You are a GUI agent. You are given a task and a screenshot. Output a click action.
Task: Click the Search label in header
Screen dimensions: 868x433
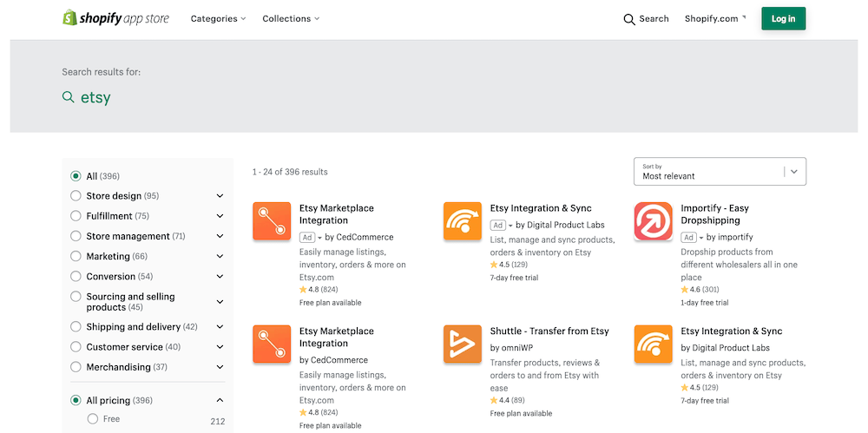coord(654,19)
